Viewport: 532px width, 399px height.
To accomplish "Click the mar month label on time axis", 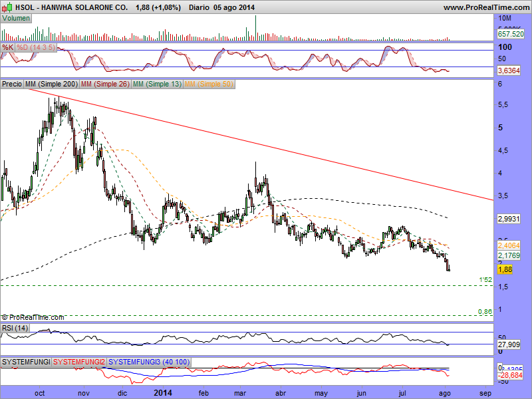I will tap(240, 393).
